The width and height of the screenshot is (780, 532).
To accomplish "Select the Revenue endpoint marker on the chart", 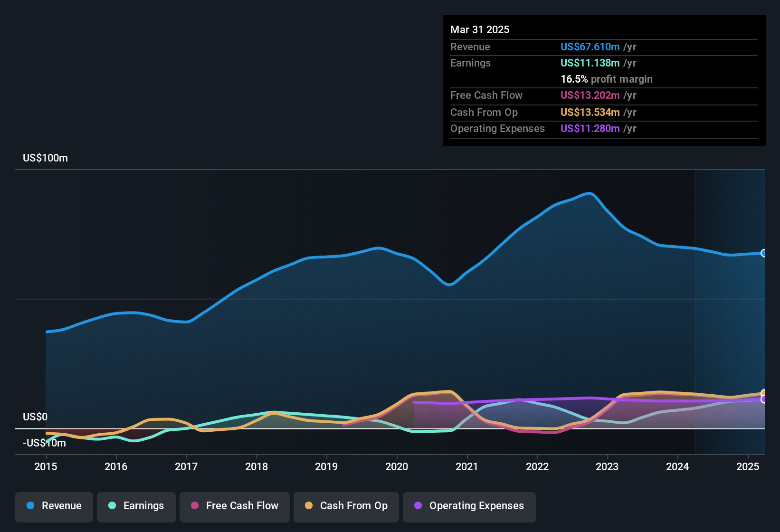I will (x=764, y=254).
